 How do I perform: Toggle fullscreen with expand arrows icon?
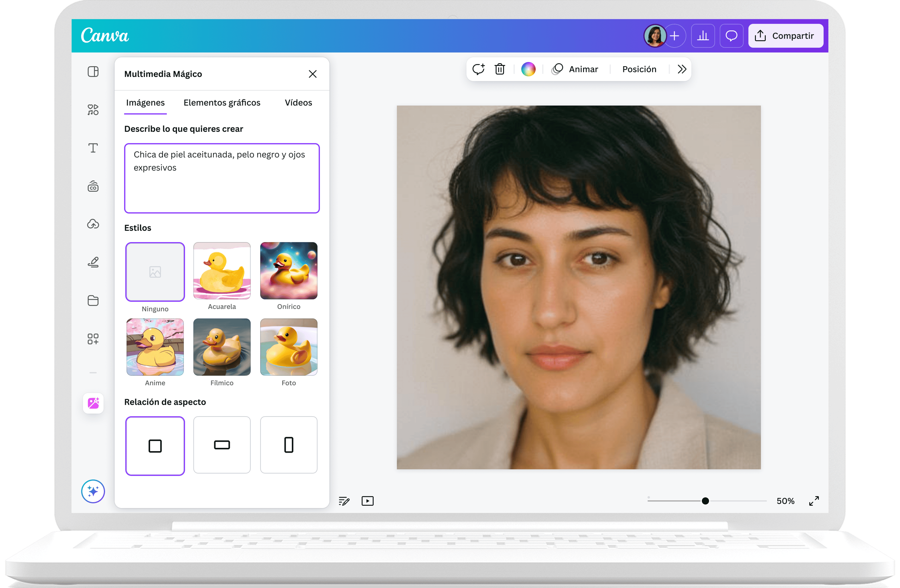pyautogui.click(x=814, y=501)
